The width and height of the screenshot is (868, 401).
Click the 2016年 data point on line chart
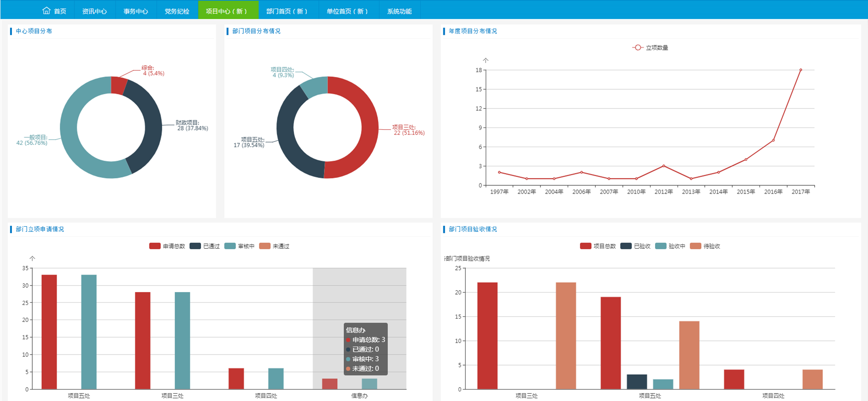tap(773, 140)
